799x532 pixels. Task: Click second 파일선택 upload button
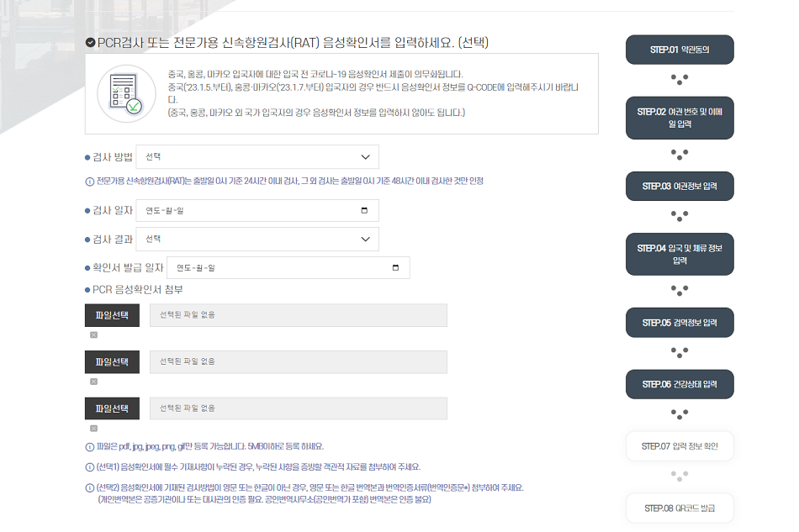(112, 362)
